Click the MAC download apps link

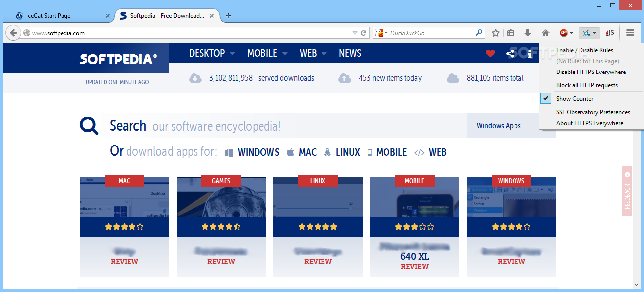(x=301, y=152)
